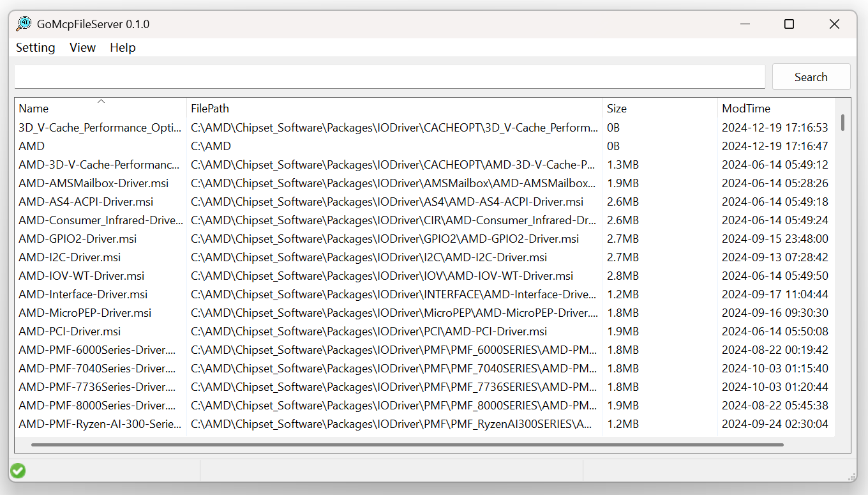868x495 pixels.
Task: Click the horizontal scrollbar of the file list
Action: click(x=407, y=445)
